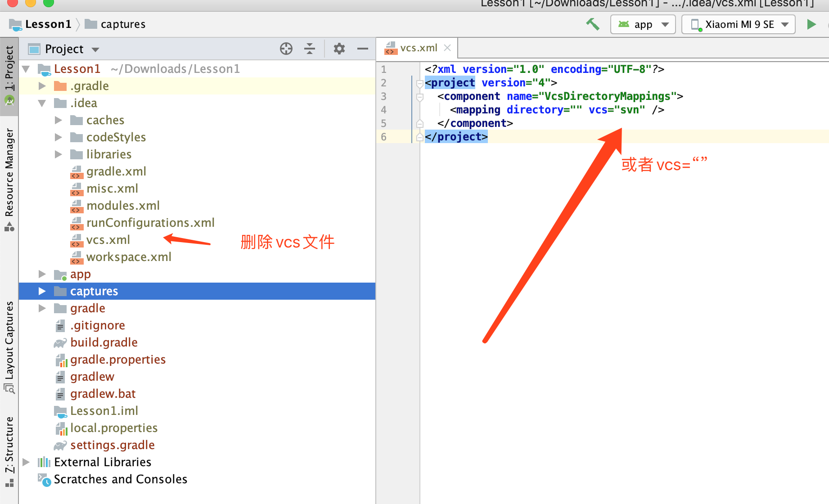Hide the Project panel with the minus icon
829x504 pixels.
(x=363, y=49)
